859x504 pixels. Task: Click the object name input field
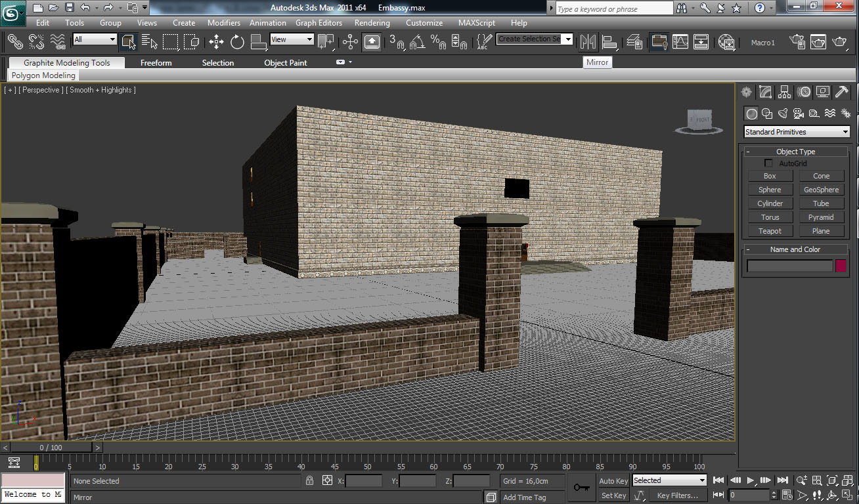pos(789,266)
